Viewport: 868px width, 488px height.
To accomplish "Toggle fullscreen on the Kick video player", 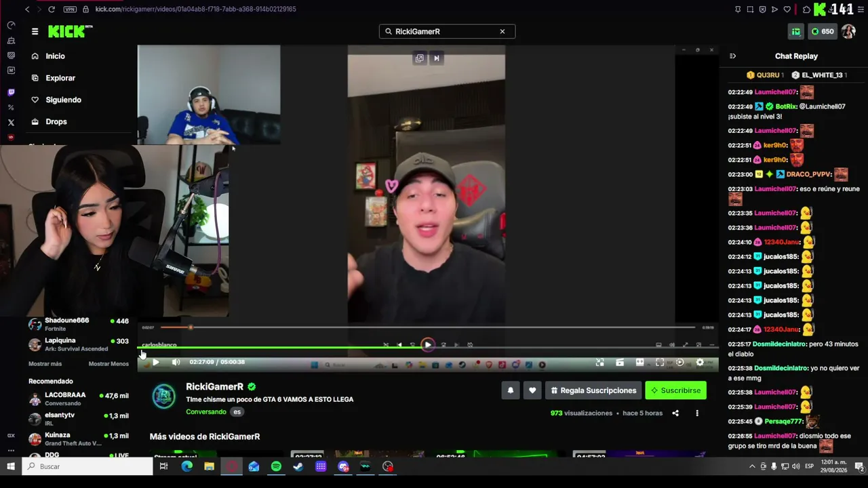I will point(660,362).
